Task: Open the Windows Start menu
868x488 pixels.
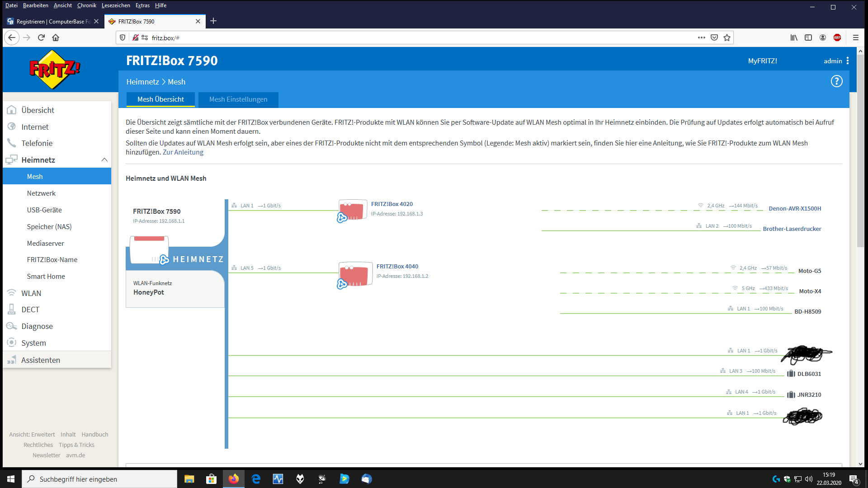Action: tap(11, 479)
